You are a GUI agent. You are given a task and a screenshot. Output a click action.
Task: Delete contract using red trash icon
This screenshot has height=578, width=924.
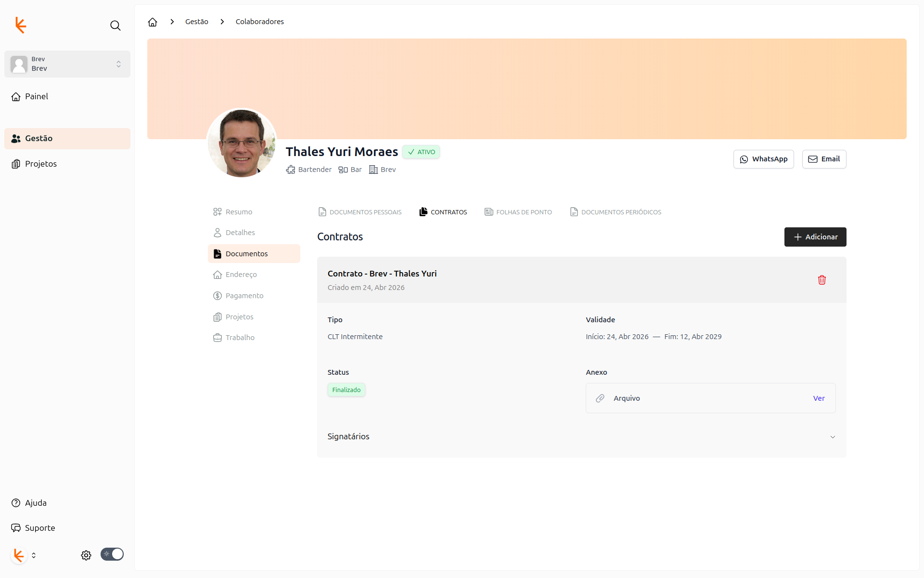click(x=821, y=280)
